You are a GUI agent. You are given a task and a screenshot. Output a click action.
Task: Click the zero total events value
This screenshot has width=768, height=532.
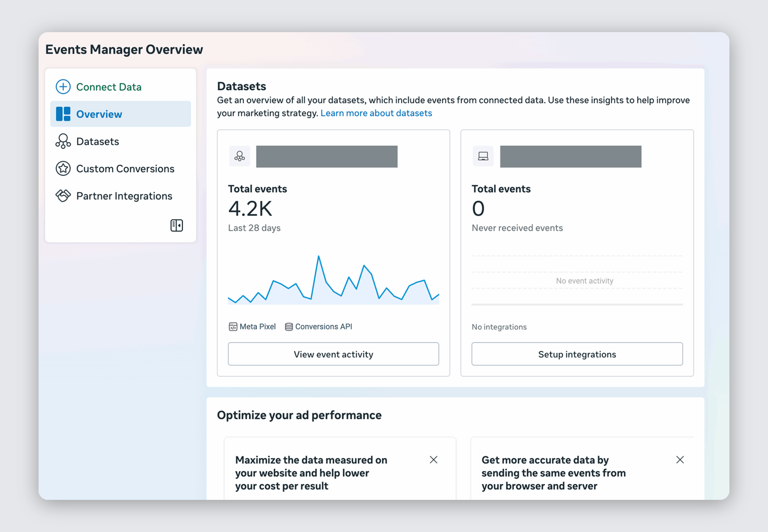click(478, 209)
